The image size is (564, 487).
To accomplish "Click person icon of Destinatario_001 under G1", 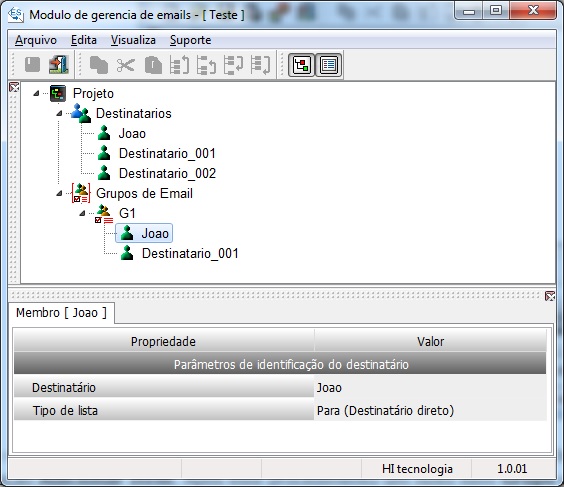I will [127, 253].
